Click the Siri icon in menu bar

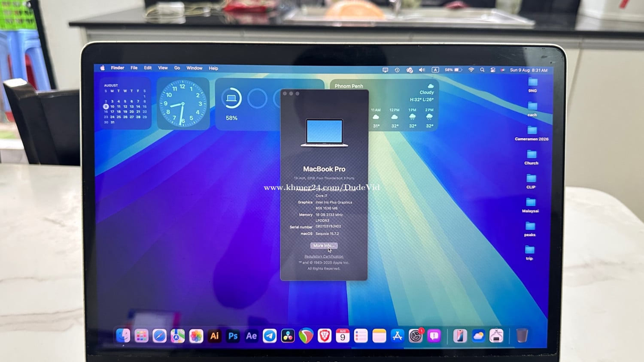tap(503, 70)
